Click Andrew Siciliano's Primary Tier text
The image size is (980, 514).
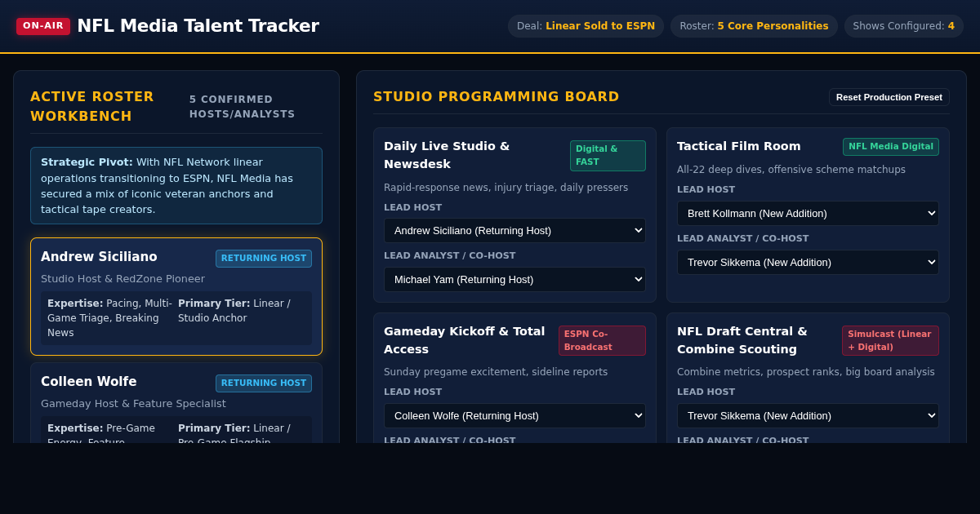tap(234, 311)
